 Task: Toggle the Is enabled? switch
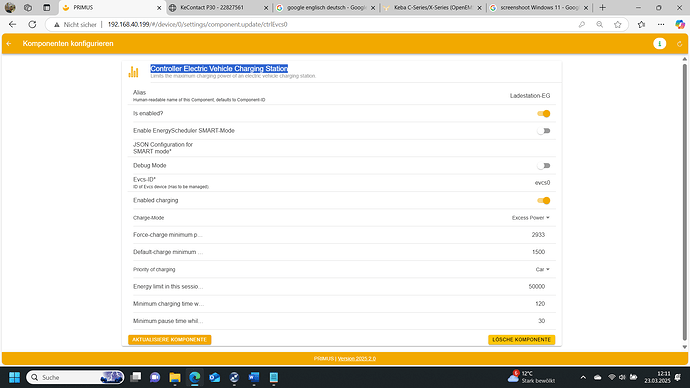coord(543,113)
